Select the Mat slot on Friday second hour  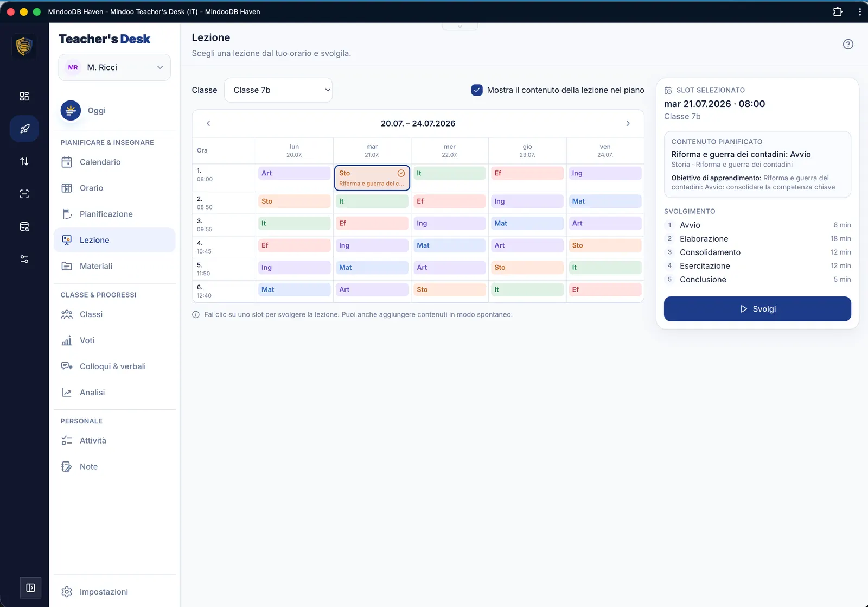[605, 201]
